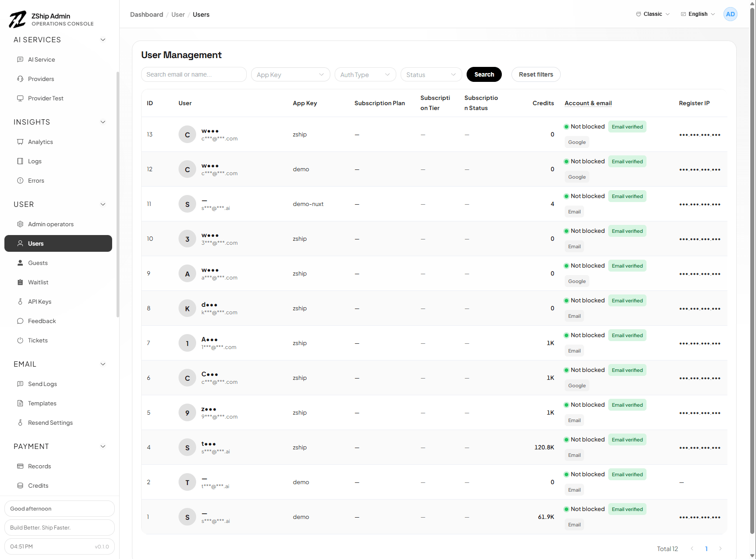
Task: Click the Tickets power icon
Action: (20, 340)
